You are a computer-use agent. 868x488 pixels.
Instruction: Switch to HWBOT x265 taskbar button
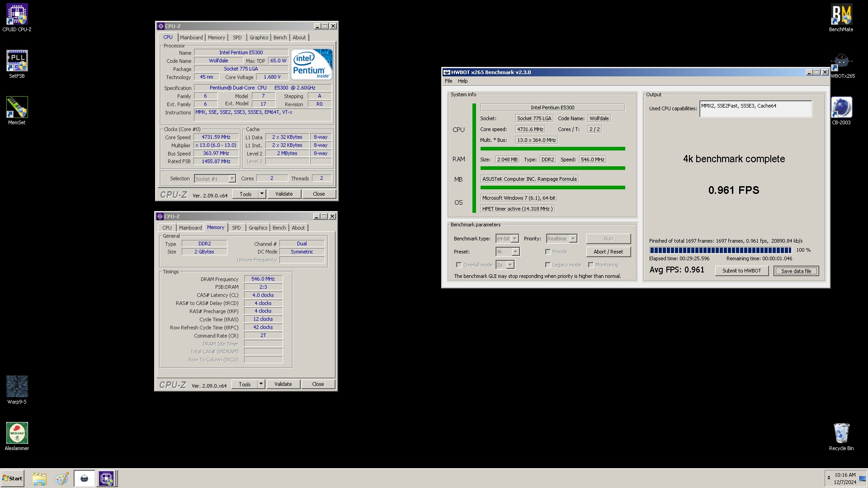click(84, 479)
